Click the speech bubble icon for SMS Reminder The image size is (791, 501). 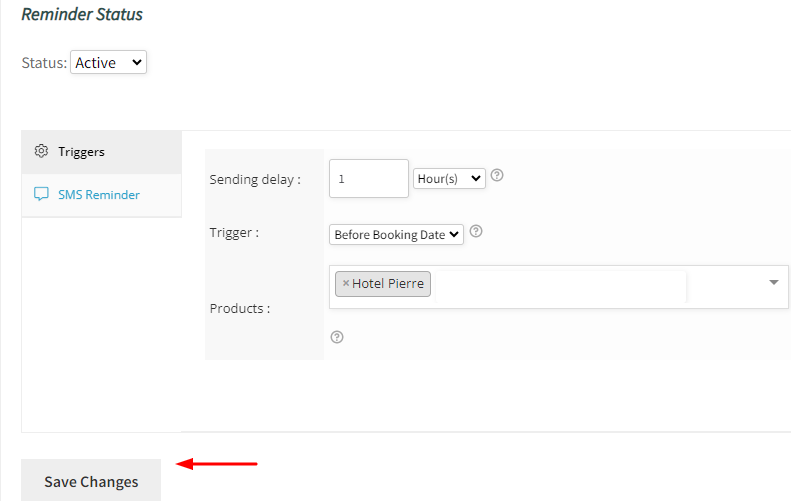(41, 194)
